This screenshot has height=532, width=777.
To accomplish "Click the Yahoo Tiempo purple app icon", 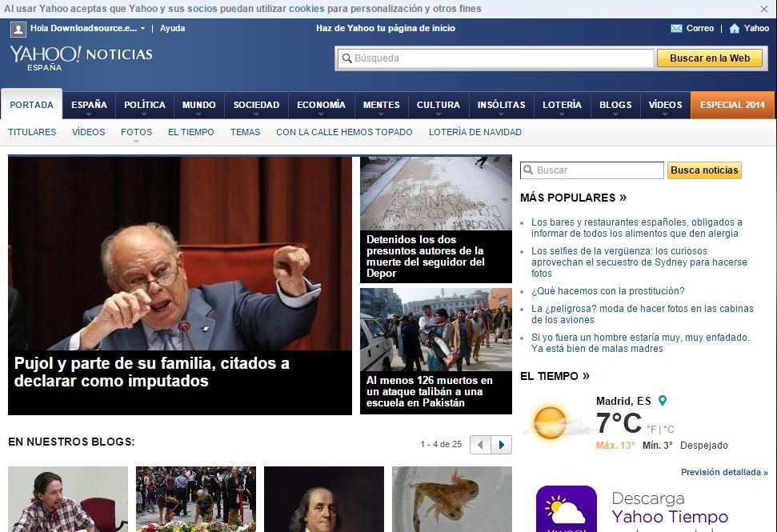I will click(x=567, y=510).
